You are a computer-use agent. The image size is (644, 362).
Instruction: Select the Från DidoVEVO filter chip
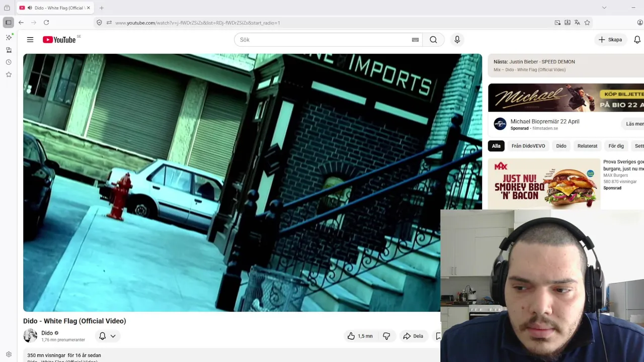click(528, 146)
